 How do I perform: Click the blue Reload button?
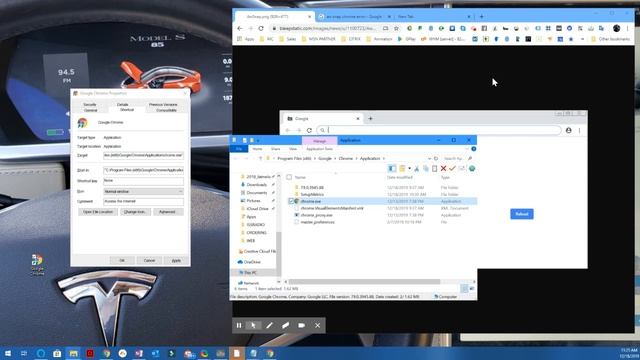point(522,214)
